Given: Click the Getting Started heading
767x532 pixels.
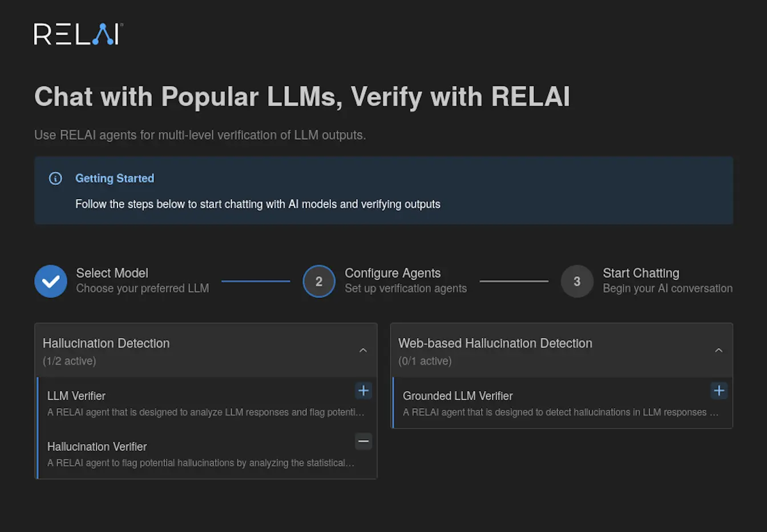Looking at the screenshot, I should coord(115,178).
